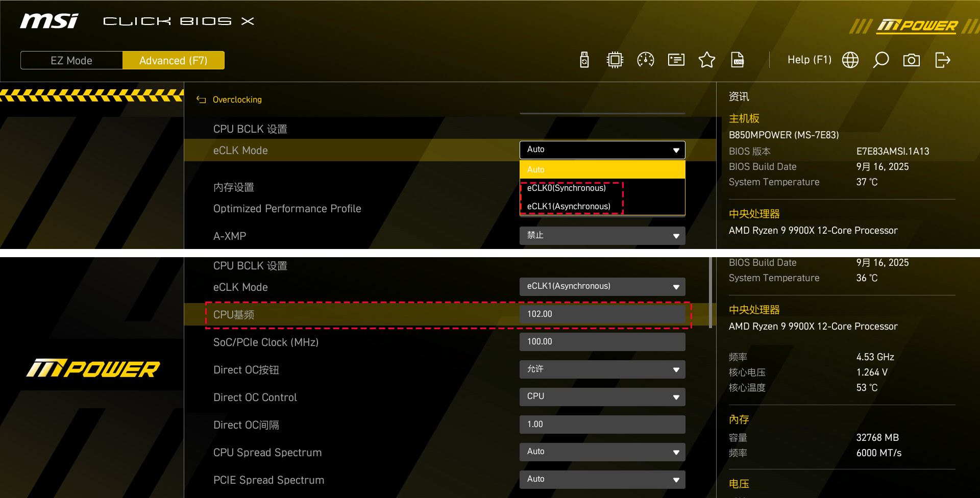This screenshot has height=498, width=980.
Task: Open the log file icon
Action: click(x=738, y=60)
